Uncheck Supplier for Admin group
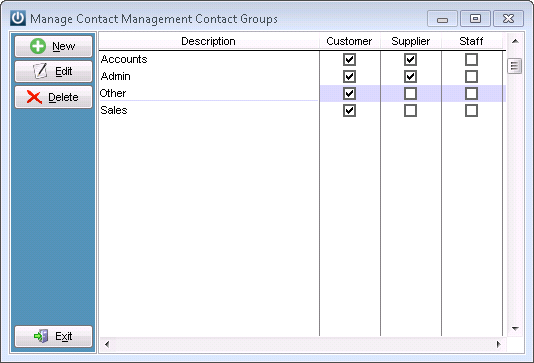 click(x=410, y=77)
